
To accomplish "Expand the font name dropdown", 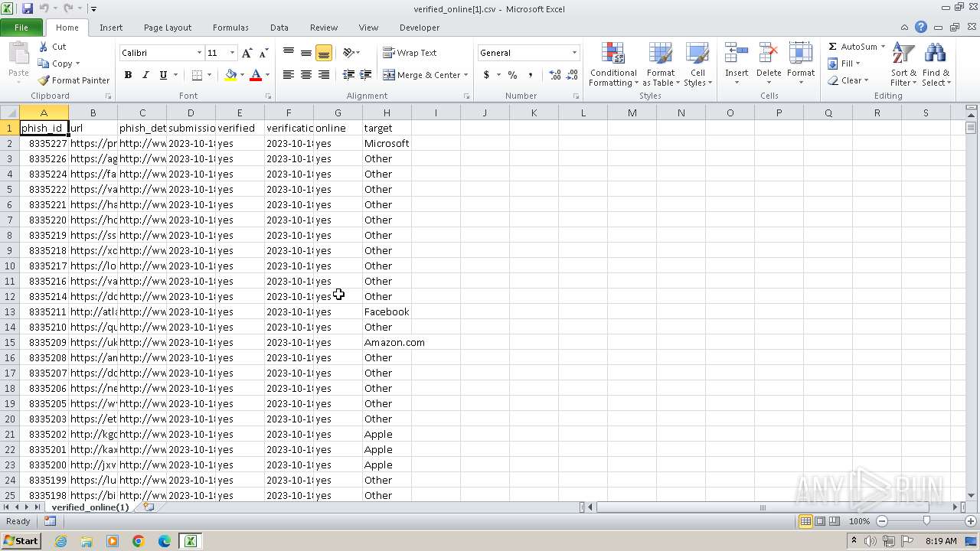I will [199, 53].
